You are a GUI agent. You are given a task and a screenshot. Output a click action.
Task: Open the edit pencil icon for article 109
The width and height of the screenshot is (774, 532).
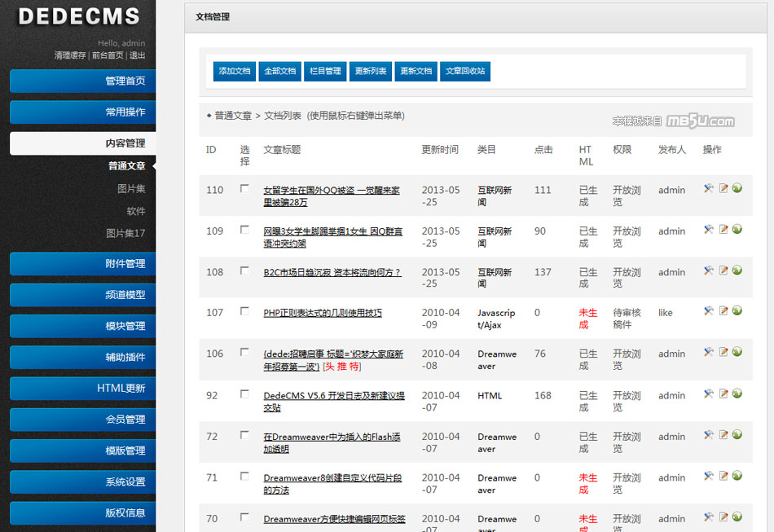click(723, 230)
